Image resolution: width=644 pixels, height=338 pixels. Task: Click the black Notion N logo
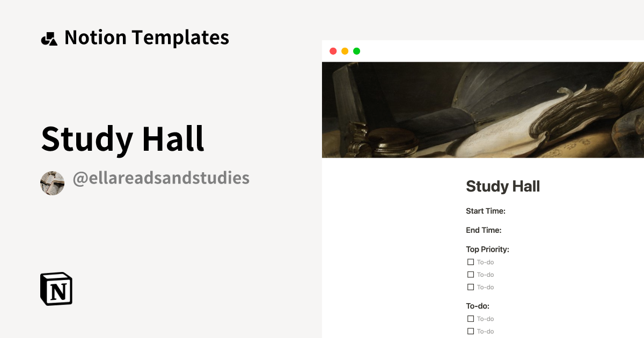(55, 289)
